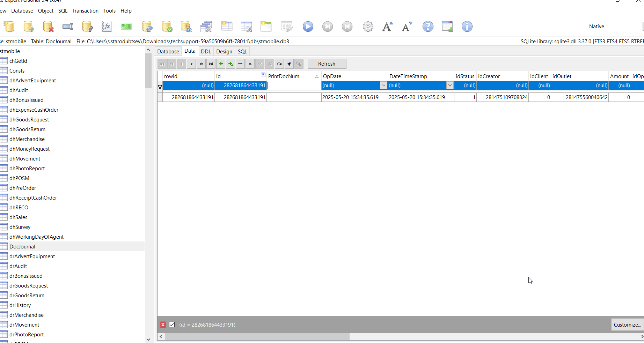Switch to the Design tab

224,51
